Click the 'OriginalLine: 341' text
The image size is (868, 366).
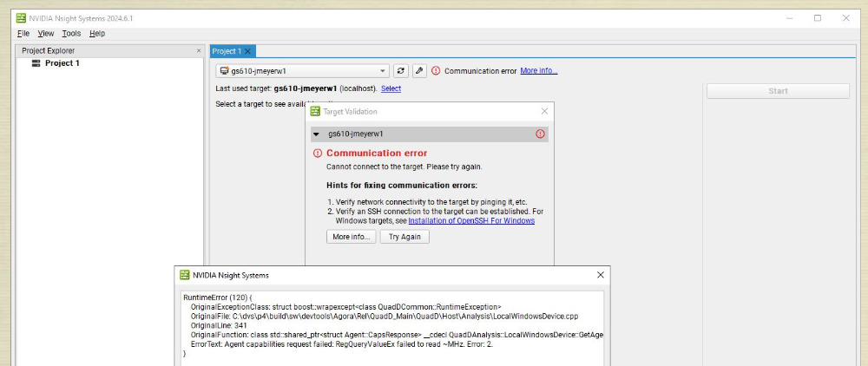pyautogui.click(x=219, y=325)
